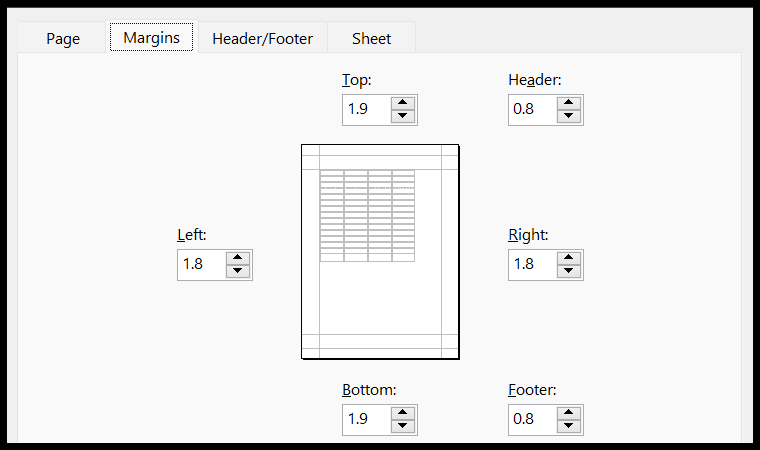Increase the Left margin value

point(238,258)
